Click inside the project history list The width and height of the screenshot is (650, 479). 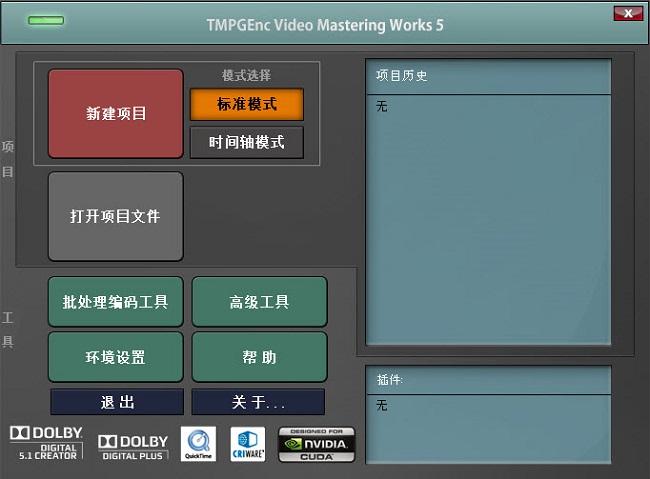pyautogui.click(x=487, y=220)
